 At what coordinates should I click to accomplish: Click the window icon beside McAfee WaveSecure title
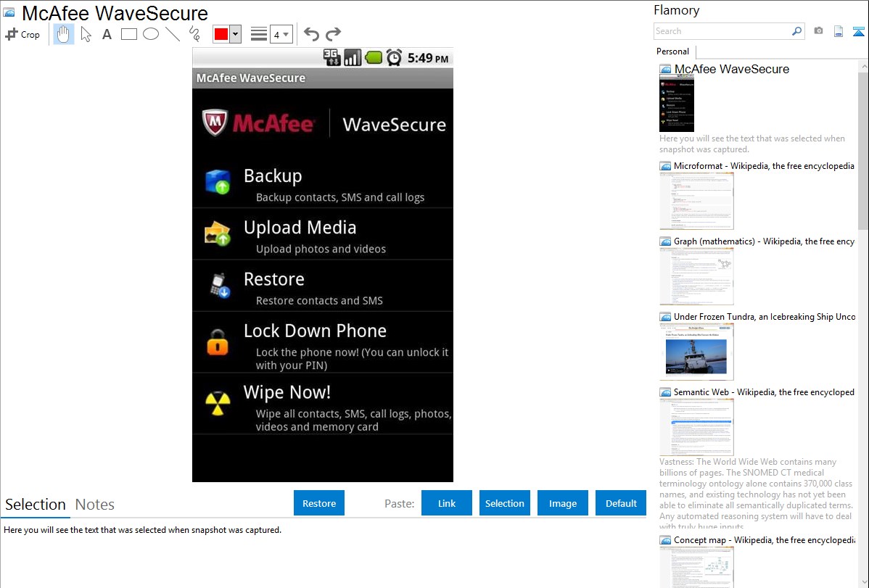click(9, 12)
